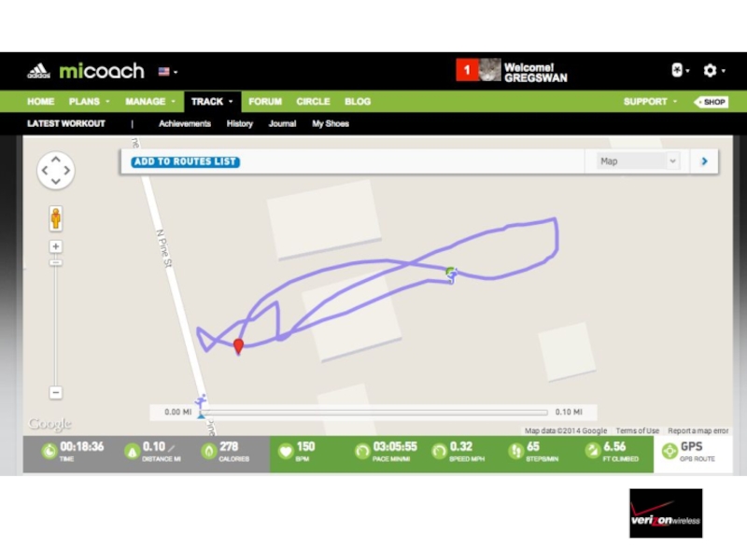Viewport: 747px width, 560px height.
Task: Open the SHOP link
Action: (711, 102)
